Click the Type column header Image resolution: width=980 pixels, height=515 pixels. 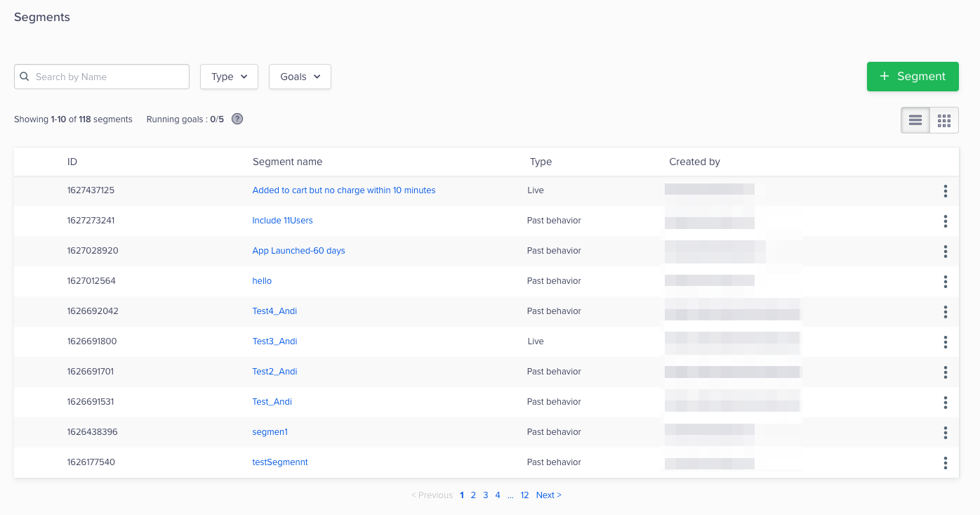tap(541, 162)
